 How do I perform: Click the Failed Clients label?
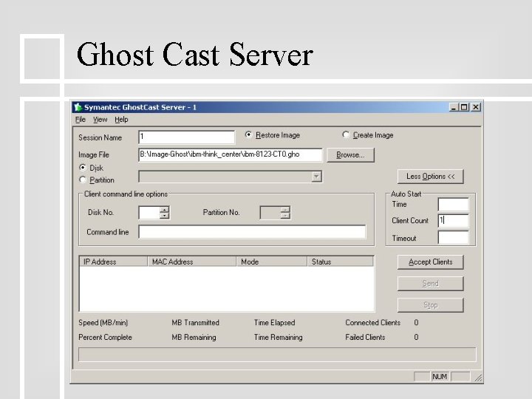(365, 337)
